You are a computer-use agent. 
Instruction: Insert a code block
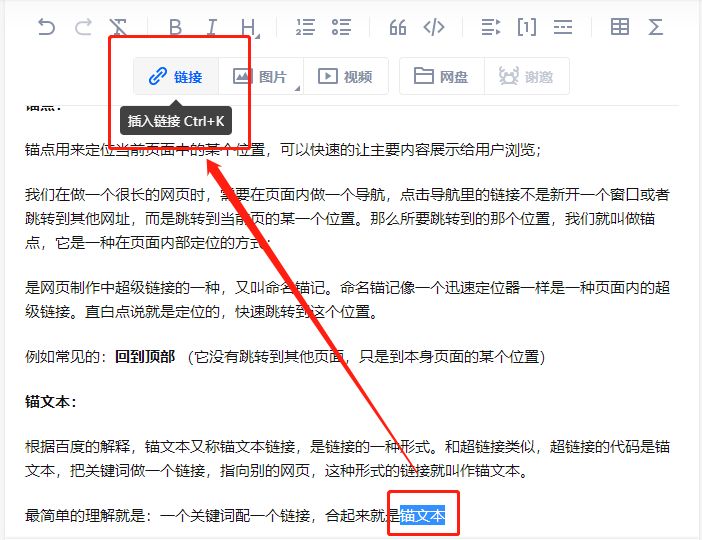(434, 27)
